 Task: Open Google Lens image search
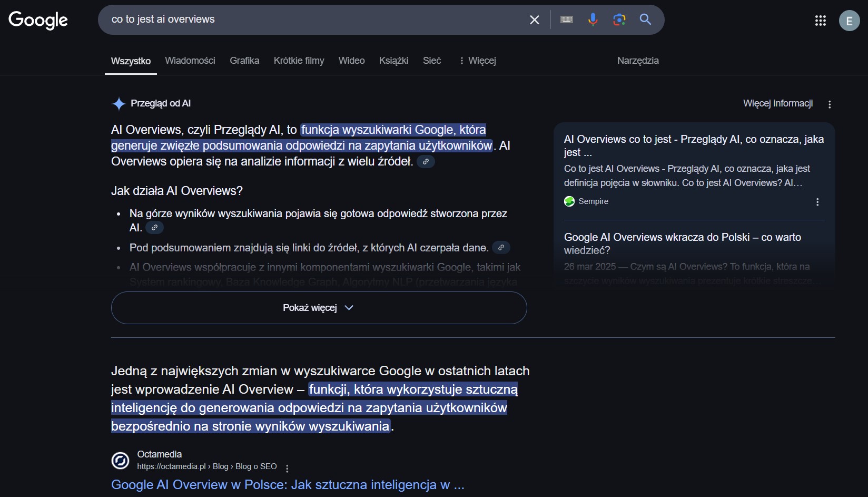click(619, 20)
